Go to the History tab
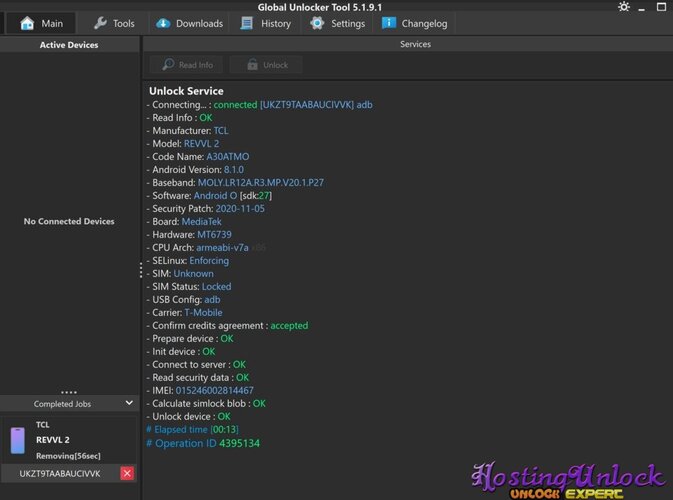 coord(265,23)
